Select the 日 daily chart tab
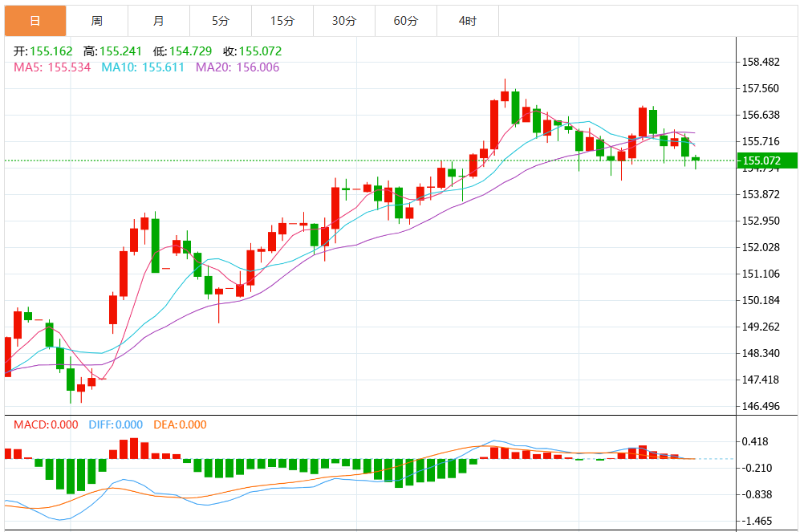 pos(35,21)
